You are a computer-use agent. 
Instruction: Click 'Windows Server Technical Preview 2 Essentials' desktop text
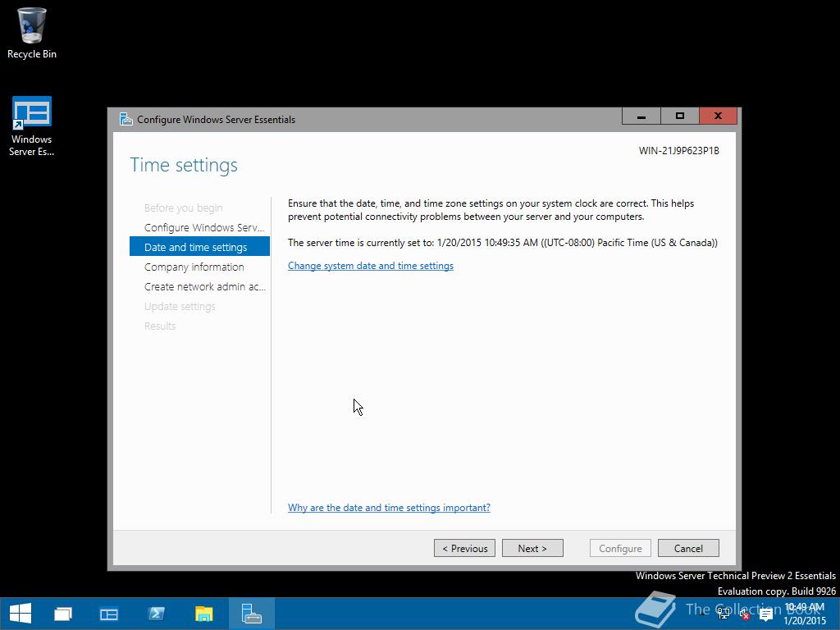coord(736,576)
